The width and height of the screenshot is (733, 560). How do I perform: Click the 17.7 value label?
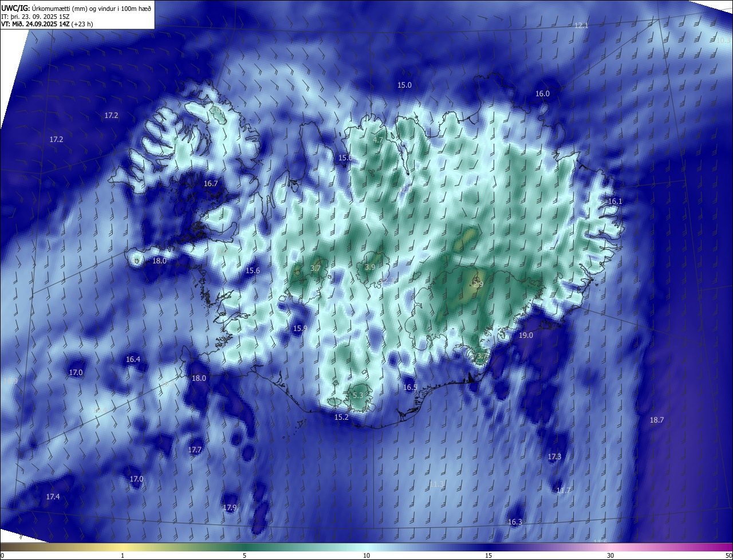[x=195, y=449]
